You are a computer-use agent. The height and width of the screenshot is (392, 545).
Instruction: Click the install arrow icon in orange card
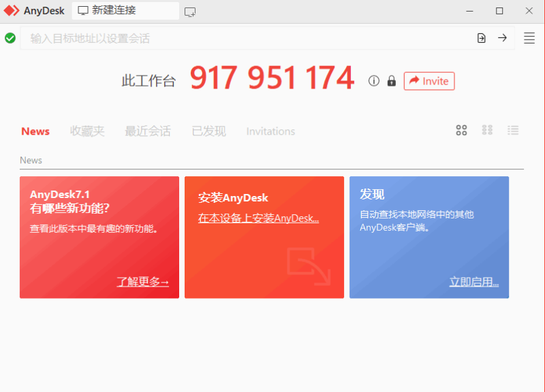click(309, 266)
